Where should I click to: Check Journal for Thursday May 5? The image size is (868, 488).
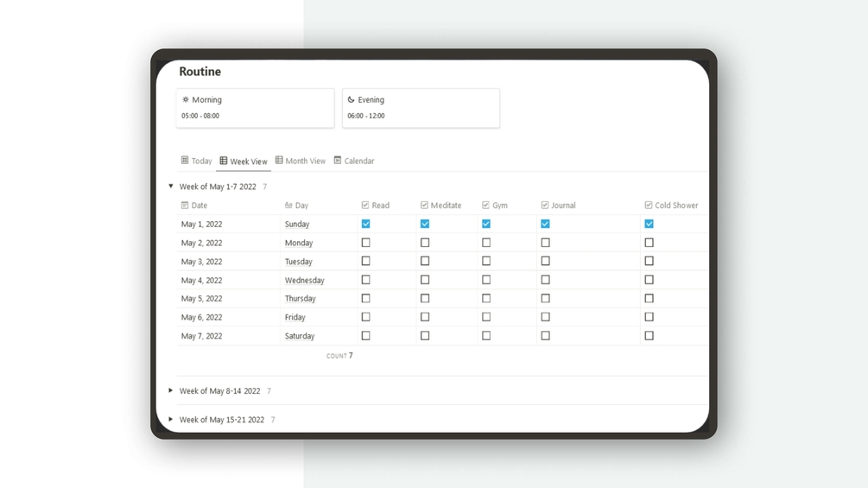click(x=545, y=298)
